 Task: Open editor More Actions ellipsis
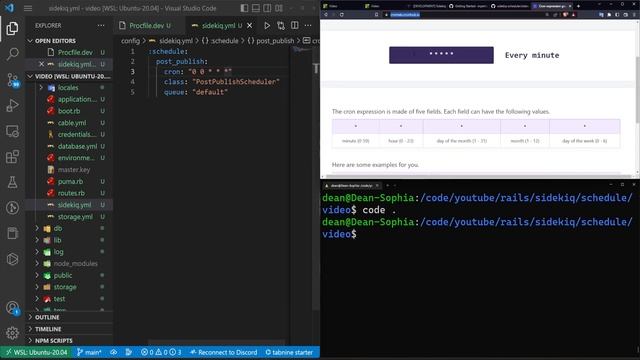308,25
